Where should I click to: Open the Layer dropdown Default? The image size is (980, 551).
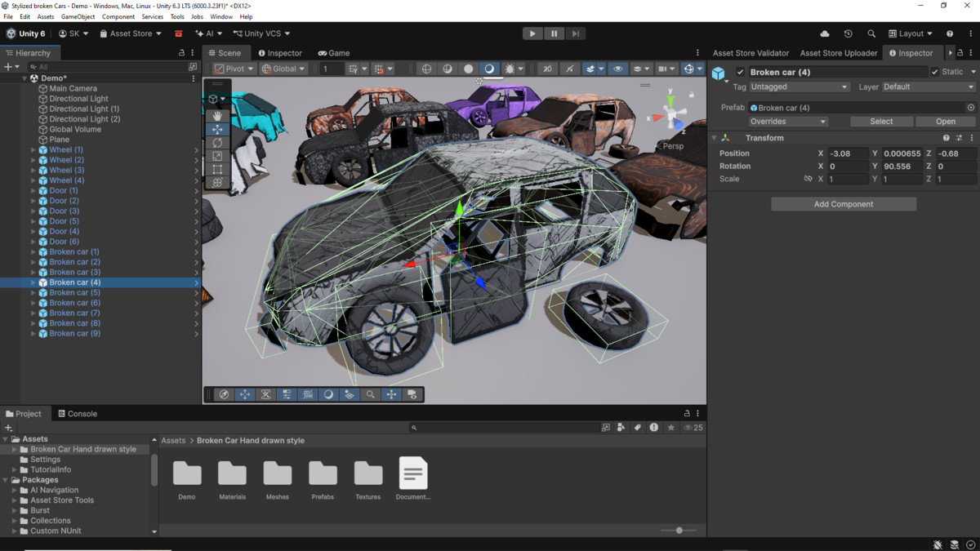pos(929,87)
